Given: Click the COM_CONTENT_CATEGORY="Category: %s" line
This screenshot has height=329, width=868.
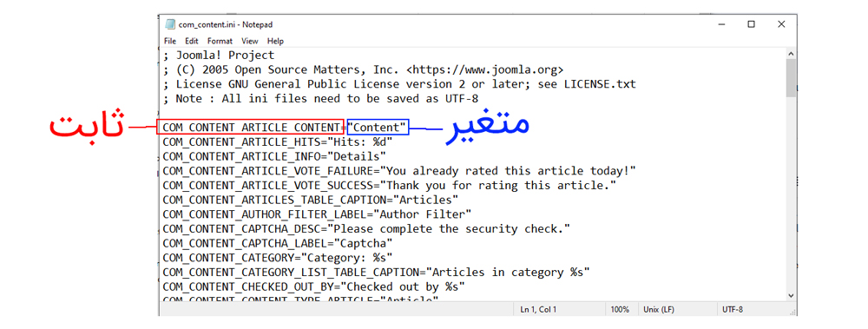Looking at the screenshot, I should [278, 257].
